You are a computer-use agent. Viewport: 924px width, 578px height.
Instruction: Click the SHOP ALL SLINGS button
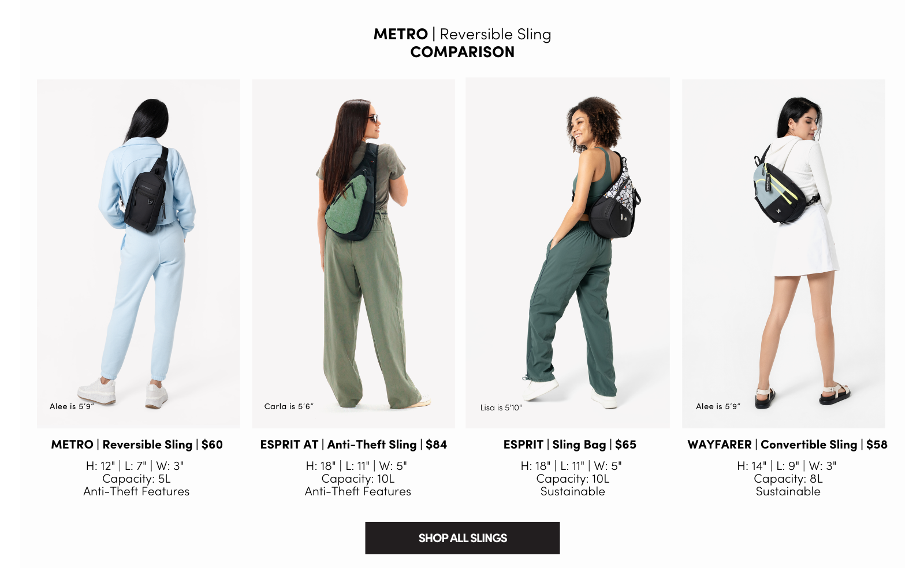point(462,538)
